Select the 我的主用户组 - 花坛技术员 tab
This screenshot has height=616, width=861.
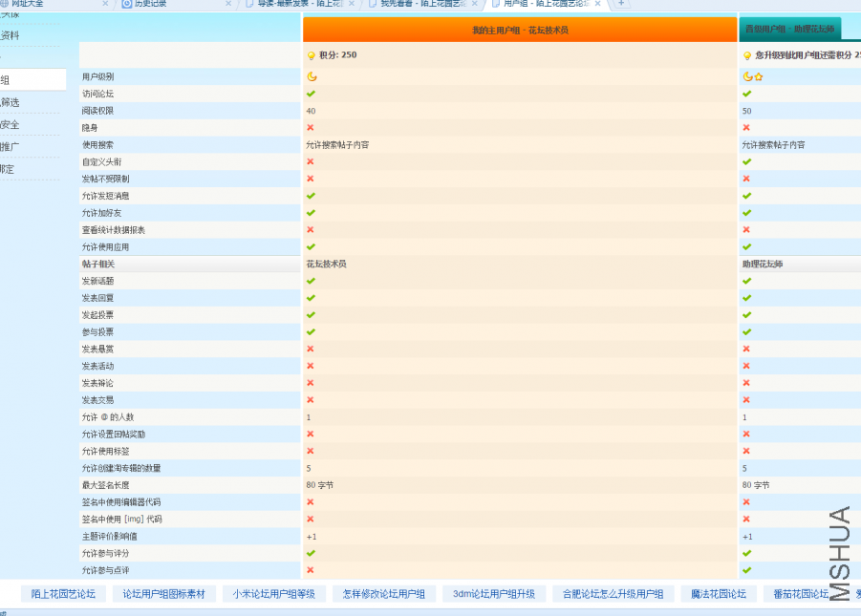520,31
